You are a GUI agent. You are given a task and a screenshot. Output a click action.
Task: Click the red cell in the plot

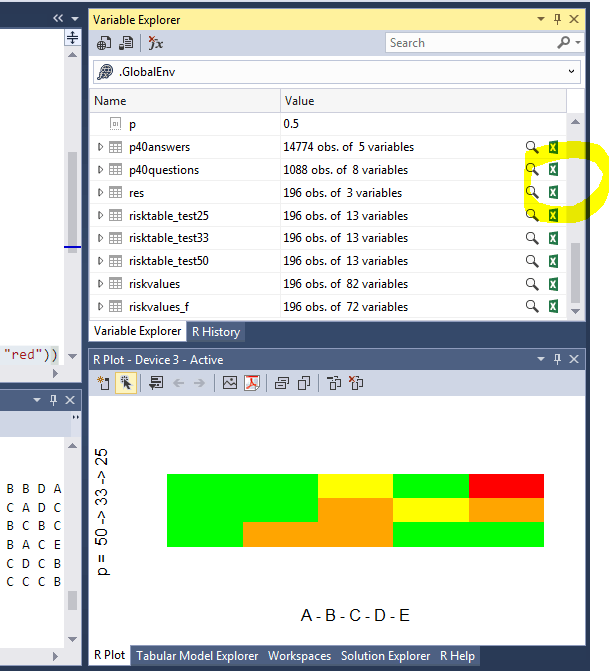[x=506, y=486]
